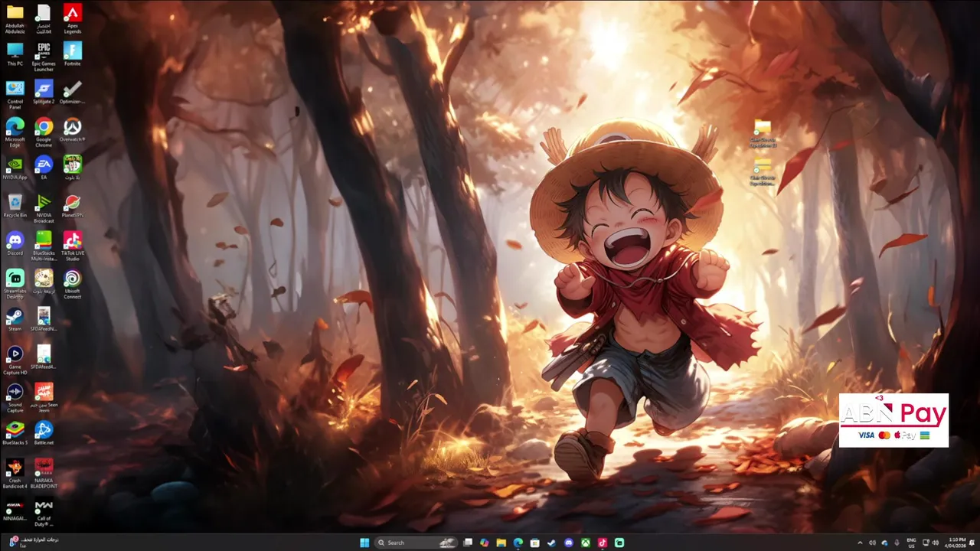980x551 pixels.
Task: Open Steam from the taskbar
Action: [551, 543]
